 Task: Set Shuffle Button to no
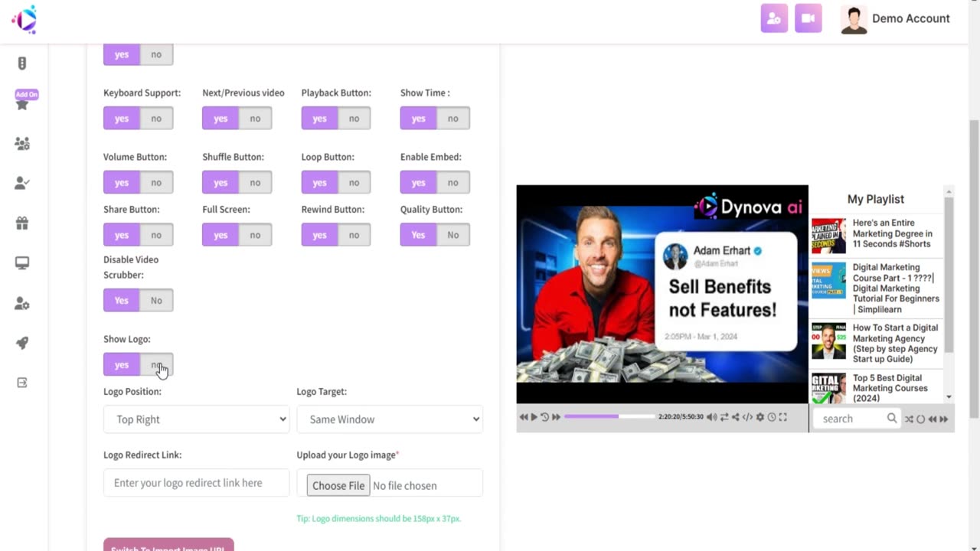click(x=255, y=182)
